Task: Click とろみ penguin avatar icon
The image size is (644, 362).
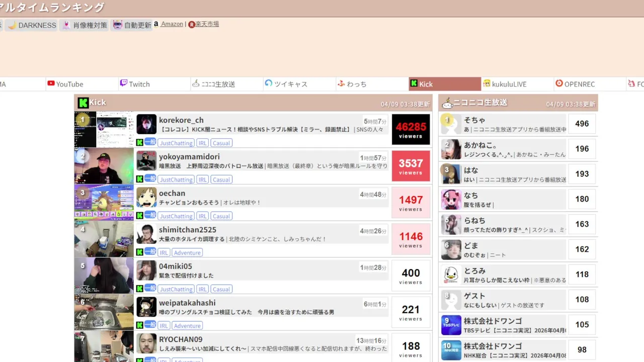Action: pos(451,275)
